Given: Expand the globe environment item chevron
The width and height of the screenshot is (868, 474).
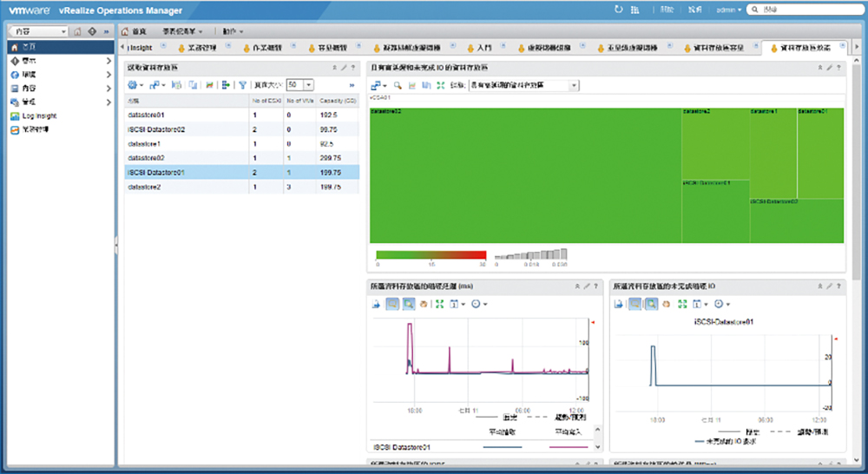Looking at the screenshot, I should point(108,75).
